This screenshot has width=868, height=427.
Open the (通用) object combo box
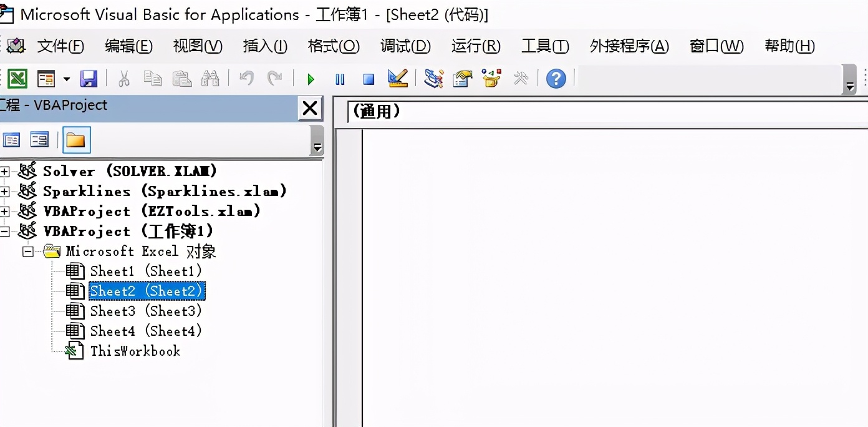click(x=607, y=112)
